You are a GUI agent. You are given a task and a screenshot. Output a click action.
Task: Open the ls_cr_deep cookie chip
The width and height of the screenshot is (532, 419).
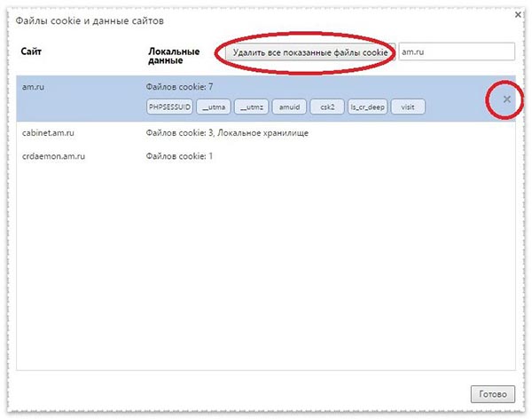(x=367, y=107)
